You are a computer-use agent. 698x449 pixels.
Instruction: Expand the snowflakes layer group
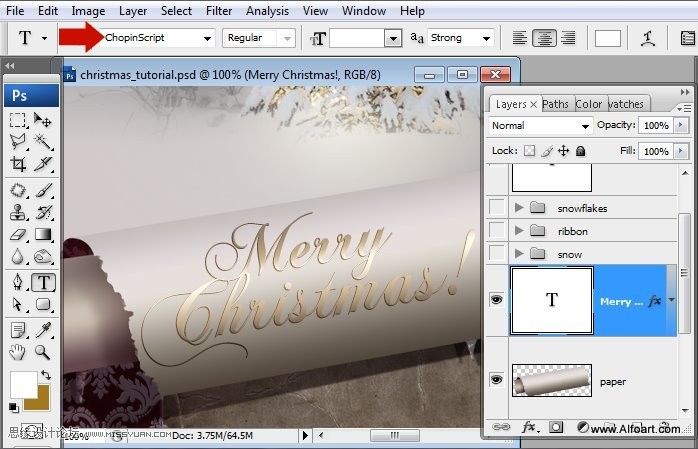(519, 207)
